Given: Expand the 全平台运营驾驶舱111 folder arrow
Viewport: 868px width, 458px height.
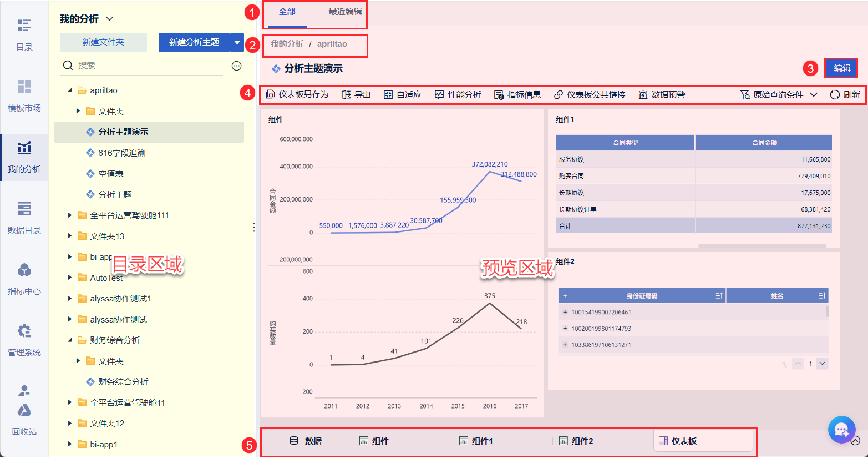Looking at the screenshot, I should click(70, 215).
